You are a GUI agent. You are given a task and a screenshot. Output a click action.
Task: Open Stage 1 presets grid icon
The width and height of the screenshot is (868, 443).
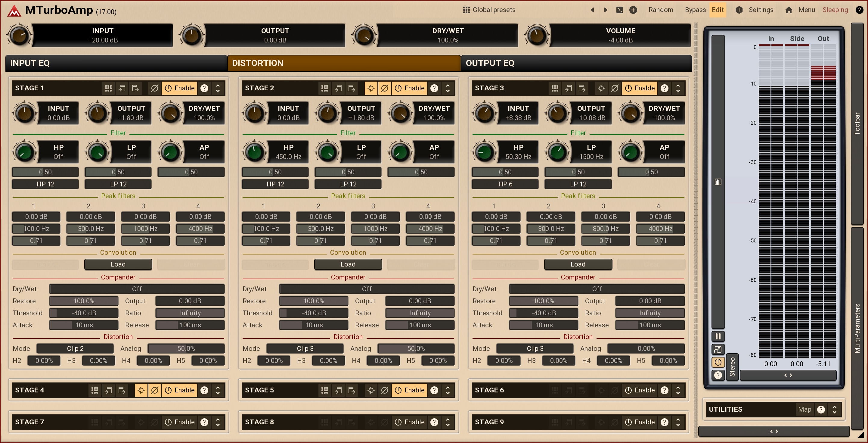(x=108, y=88)
